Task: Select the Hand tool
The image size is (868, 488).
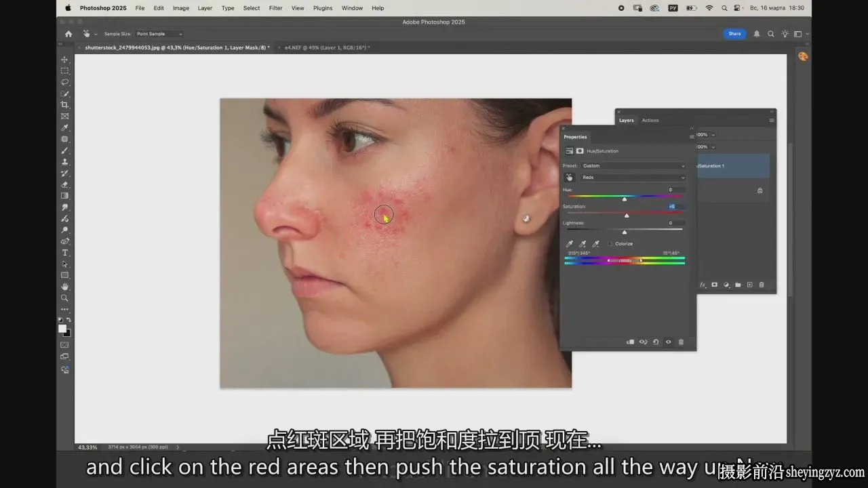Action: [65, 287]
